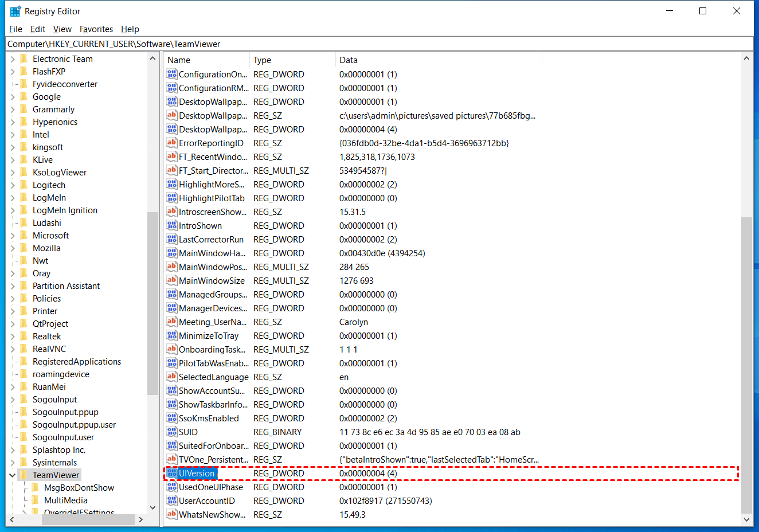Image resolution: width=759 pixels, height=532 pixels.
Task: Click the string icon beside ErrorReportingID
Action: tap(171, 143)
